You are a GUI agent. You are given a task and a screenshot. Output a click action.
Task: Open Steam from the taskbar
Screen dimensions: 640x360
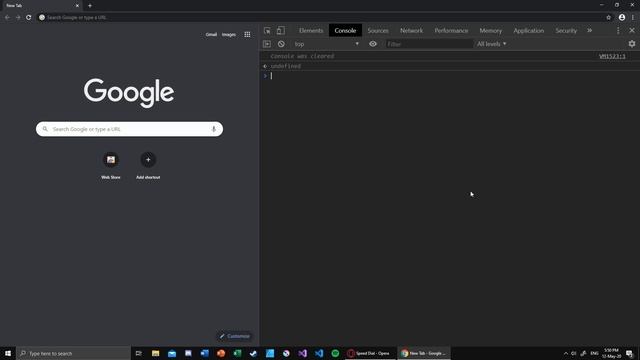tap(253, 353)
